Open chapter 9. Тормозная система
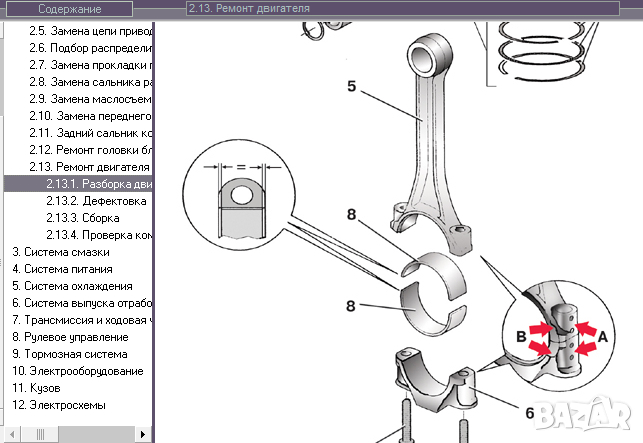The height and width of the screenshot is (443, 643). click(69, 354)
